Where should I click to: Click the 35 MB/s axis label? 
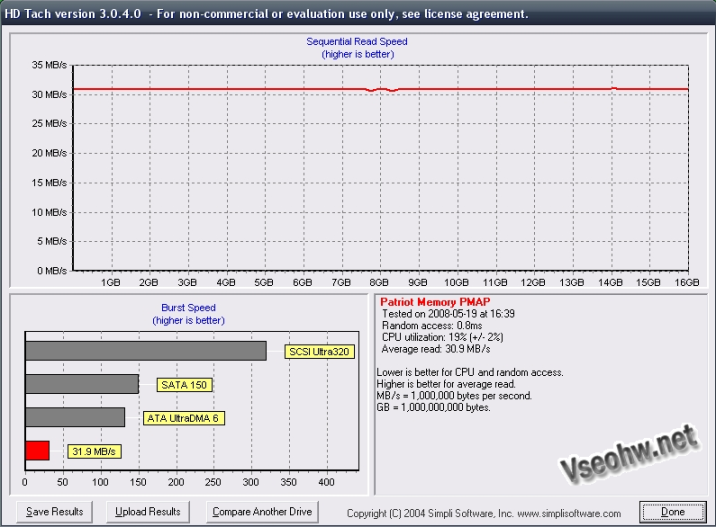pyautogui.click(x=49, y=65)
